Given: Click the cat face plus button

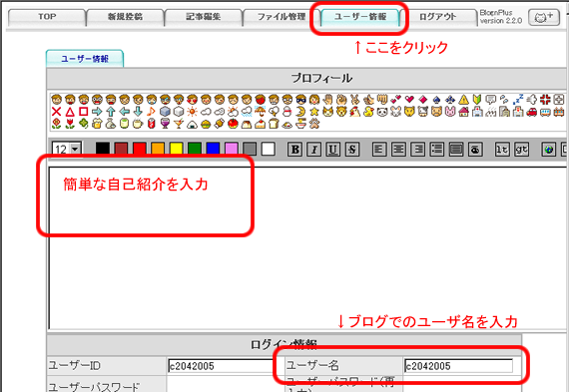Looking at the screenshot, I should coord(544,17).
